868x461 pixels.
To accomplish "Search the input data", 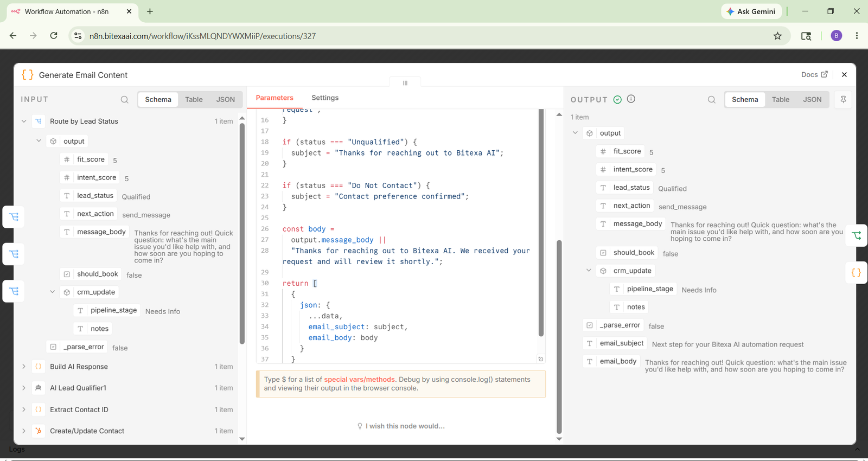I will click(x=125, y=100).
